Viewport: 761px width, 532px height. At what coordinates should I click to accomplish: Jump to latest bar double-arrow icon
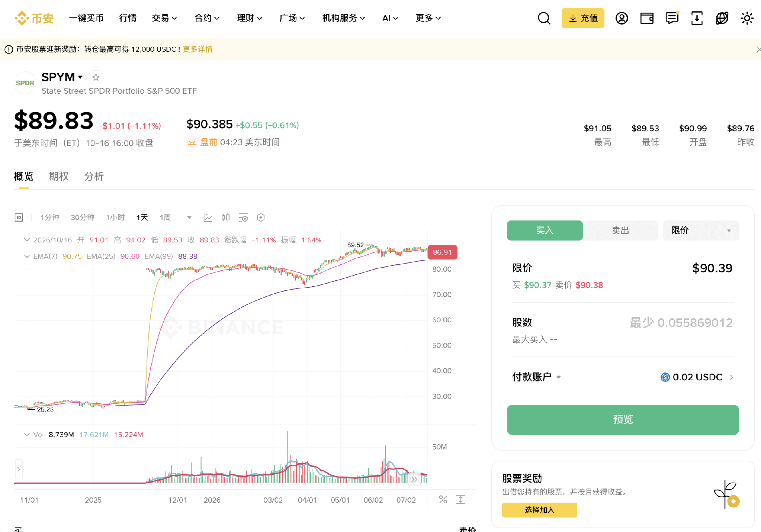click(414, 479)
